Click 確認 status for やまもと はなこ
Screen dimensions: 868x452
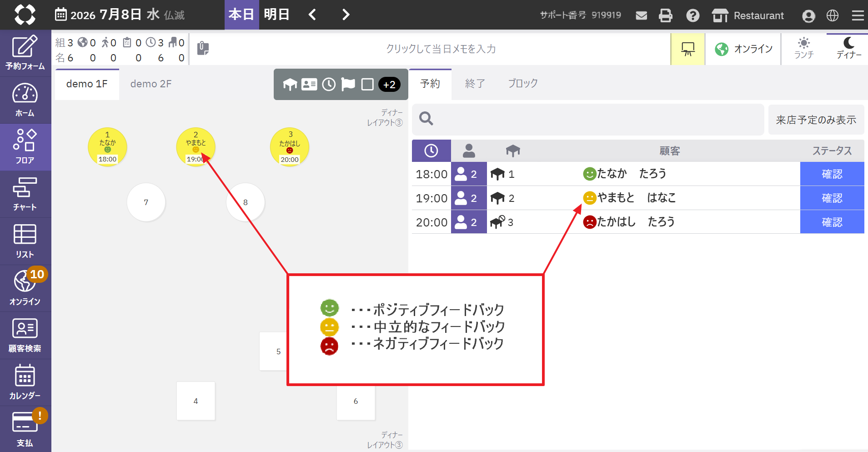pyautogui.click(x=832, y=198)
